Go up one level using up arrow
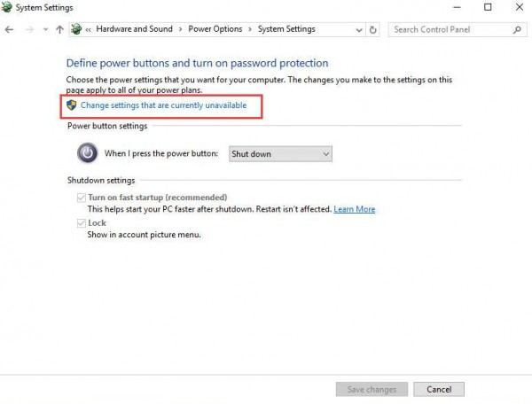This screenshot has height=404, width=532. [59, 30]
